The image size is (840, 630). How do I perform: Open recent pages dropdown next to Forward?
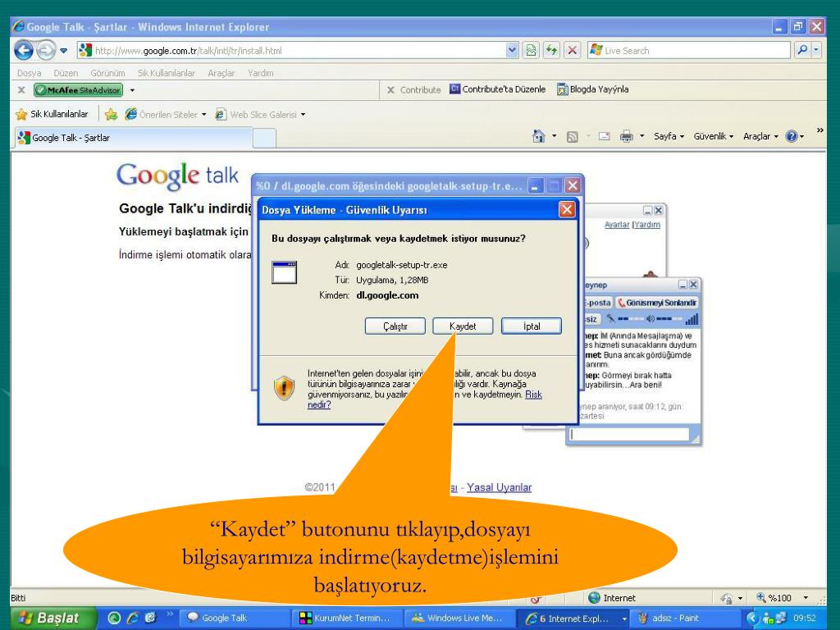point(64,51)
